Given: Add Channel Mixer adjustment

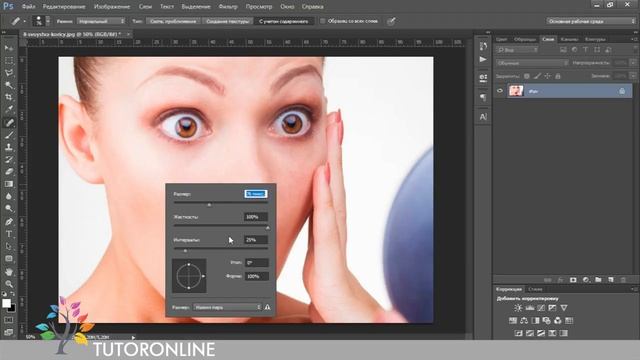Looking at the screenshot, I should pyautogui.click(x=558, y=320).
